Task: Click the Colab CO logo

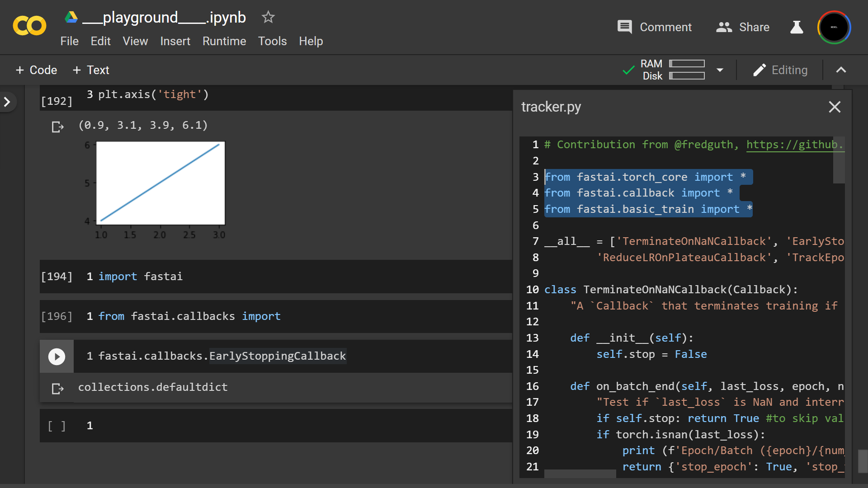Action: [29, 26]
